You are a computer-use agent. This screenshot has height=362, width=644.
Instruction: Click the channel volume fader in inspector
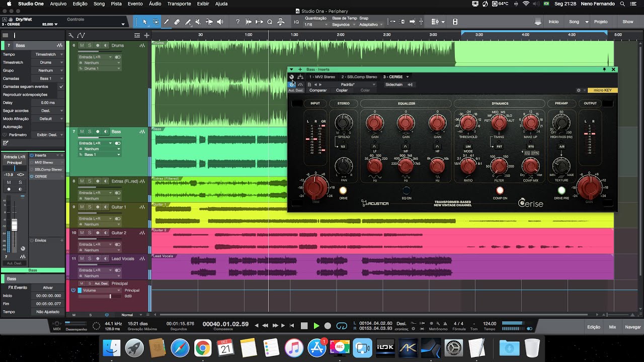click(15, 225)
